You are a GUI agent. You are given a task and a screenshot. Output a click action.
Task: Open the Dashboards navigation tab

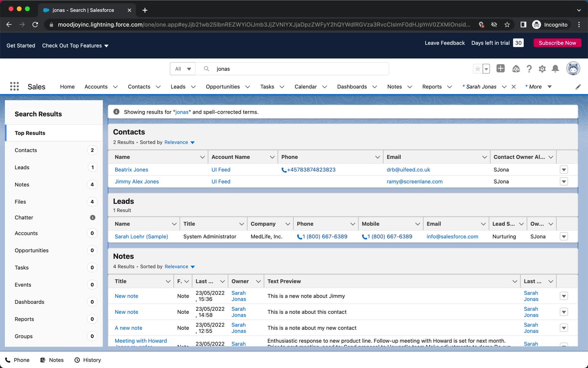tap(352, 87)
